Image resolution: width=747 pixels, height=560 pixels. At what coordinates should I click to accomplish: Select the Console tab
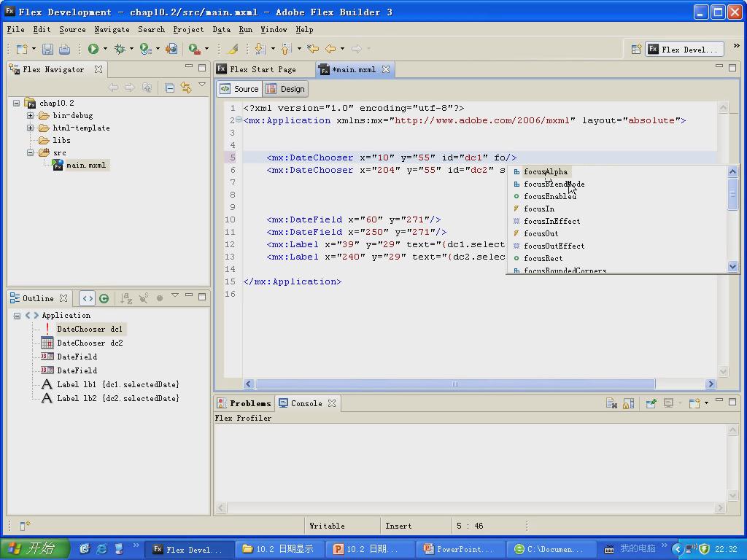[x=306, y=403]
